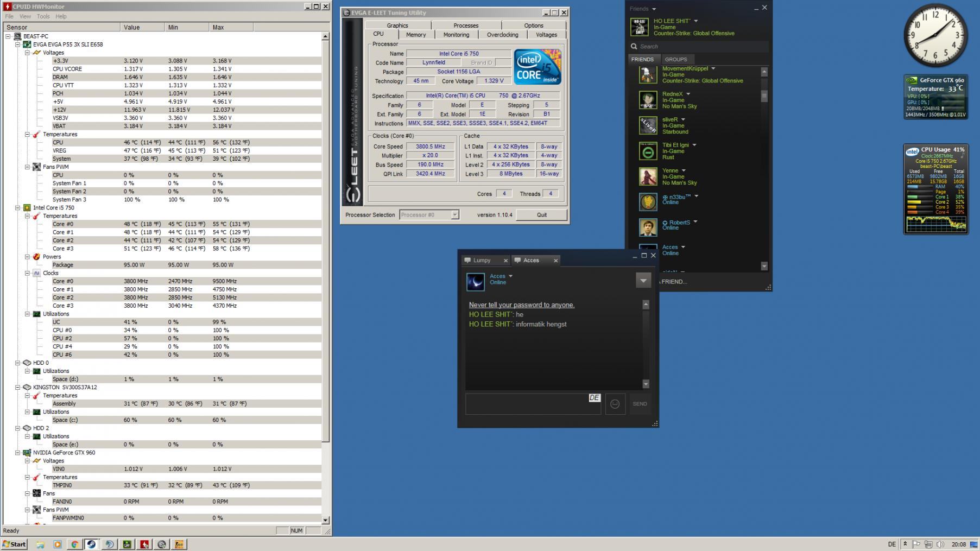980x551 pixels.
Task: Click MovementKrüppel's avatar in Friends list
Action: click(x=648, y=74)
